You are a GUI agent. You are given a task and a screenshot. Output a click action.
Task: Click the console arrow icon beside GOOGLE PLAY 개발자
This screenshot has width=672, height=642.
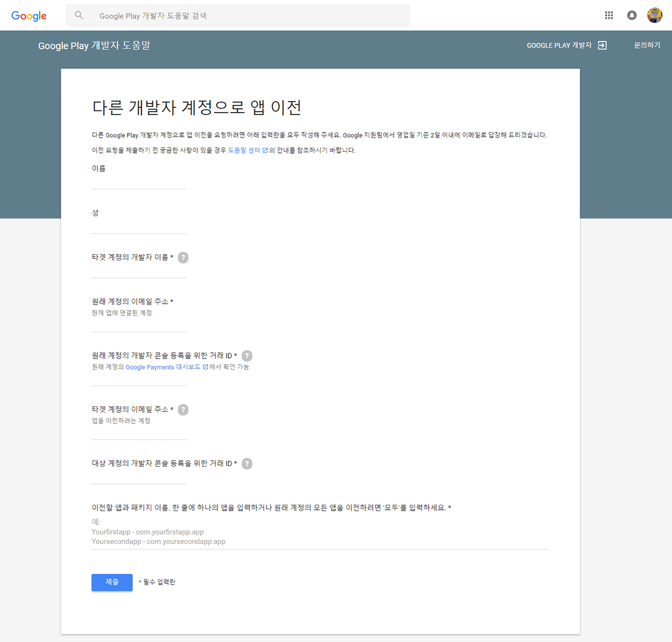coord(603,45)
